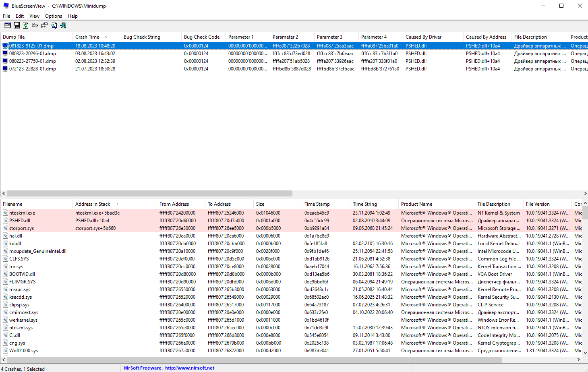Open the Options menu
588x372 pixels.
54,16
